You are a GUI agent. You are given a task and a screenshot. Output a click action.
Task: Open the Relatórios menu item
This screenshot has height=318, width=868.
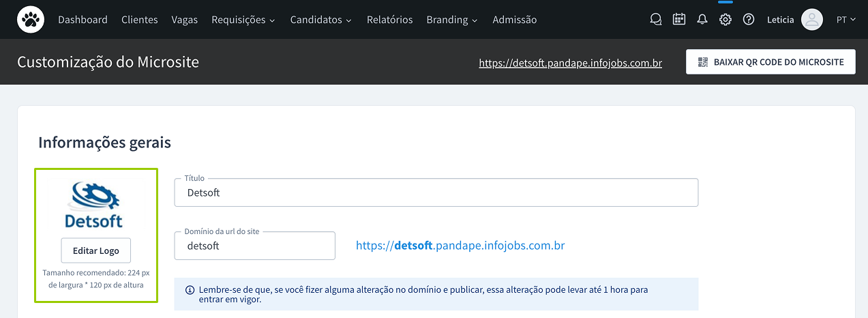(389, 20)
